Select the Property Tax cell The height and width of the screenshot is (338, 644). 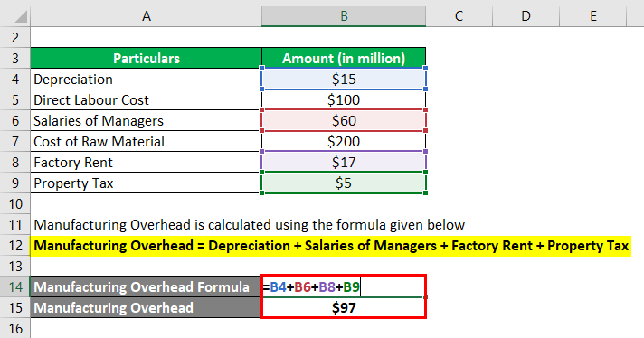[147, 183]
